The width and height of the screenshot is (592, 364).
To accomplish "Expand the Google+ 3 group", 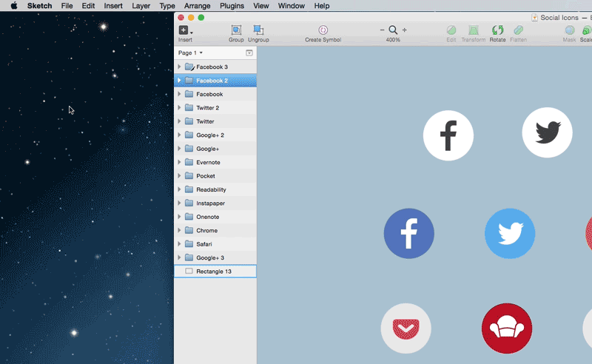I will point(179,257).
